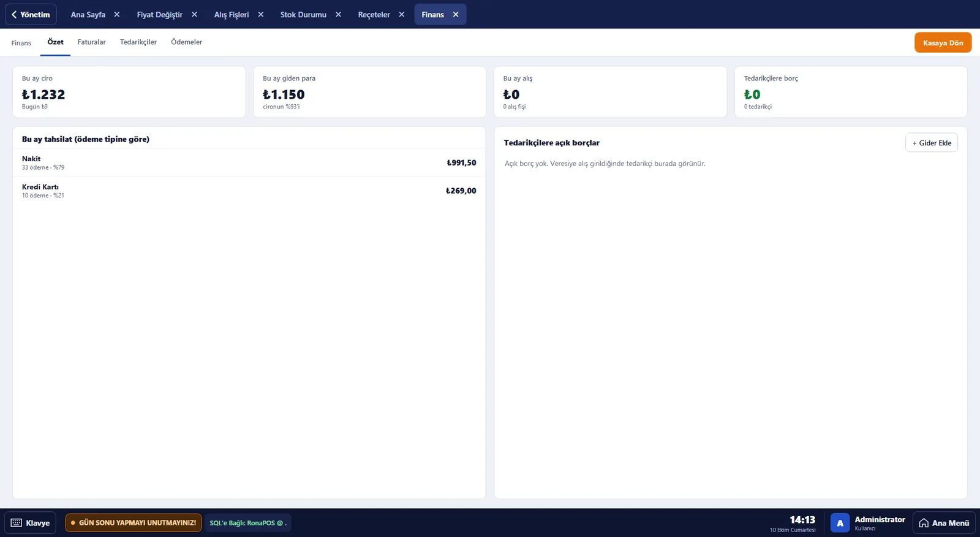Close the Alış Fişleri tab

point(261,15)
